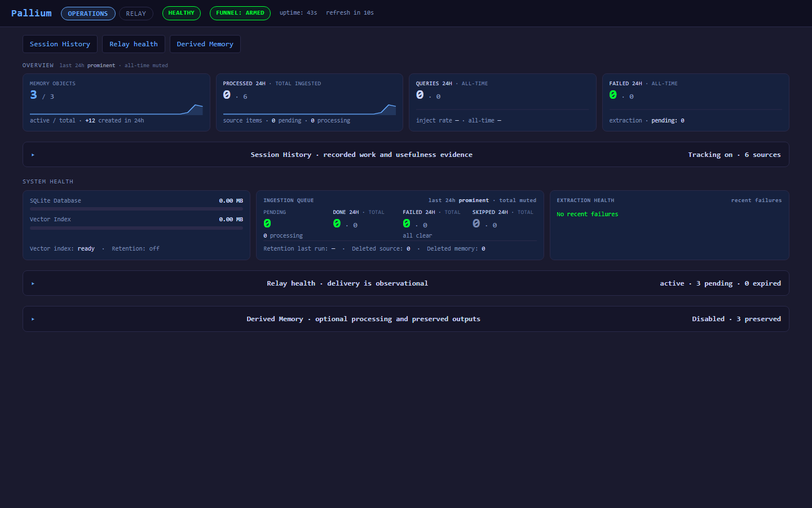812x508 pixels.
Task: Click the Vector Index usage bar
Action: click(136, 228)
